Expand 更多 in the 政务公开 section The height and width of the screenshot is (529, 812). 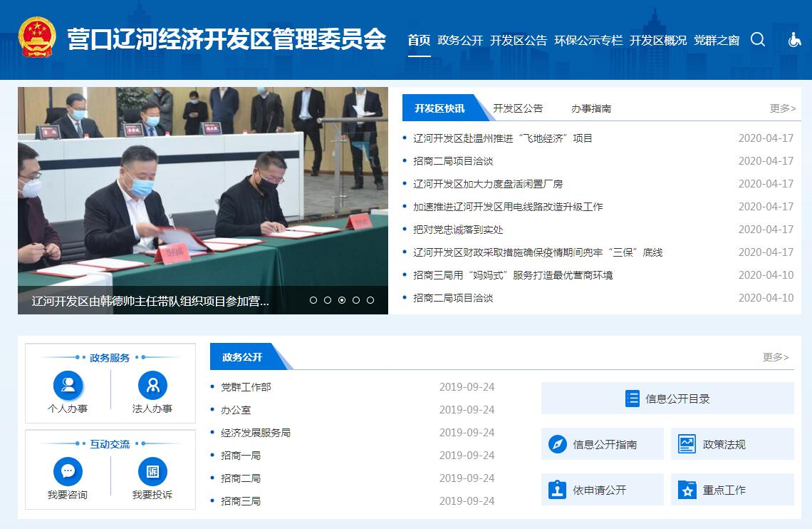point(775,357)
